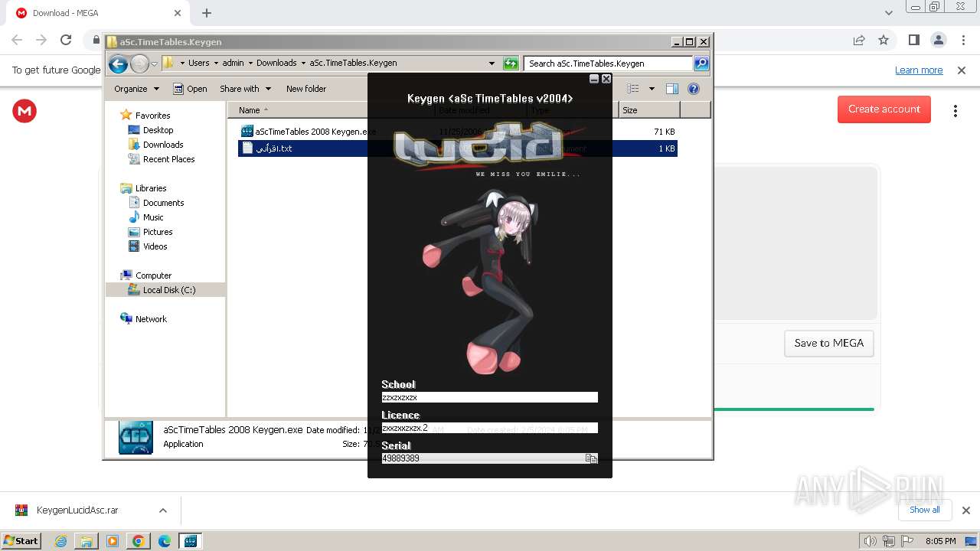Click the MEGA logo

[24, 111]
